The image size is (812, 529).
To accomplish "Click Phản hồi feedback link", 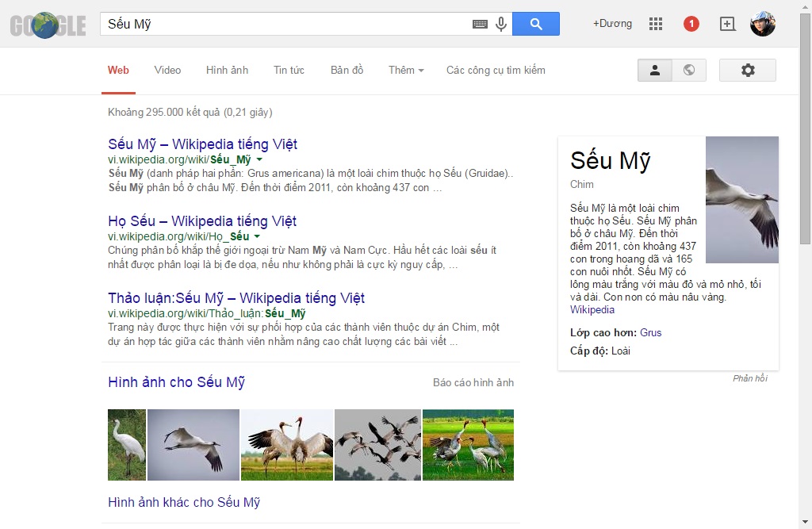I will pyautogui.click(x=750, y=379).
